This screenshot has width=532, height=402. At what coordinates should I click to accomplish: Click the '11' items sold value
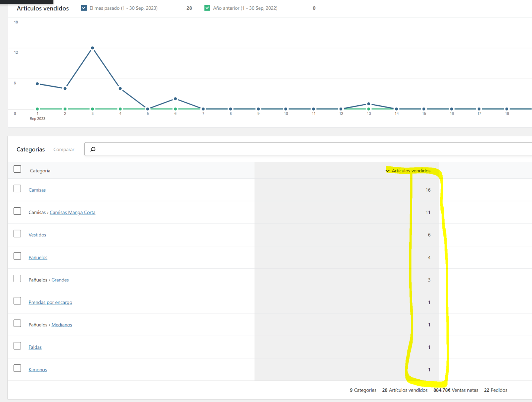tap(428, 213)
